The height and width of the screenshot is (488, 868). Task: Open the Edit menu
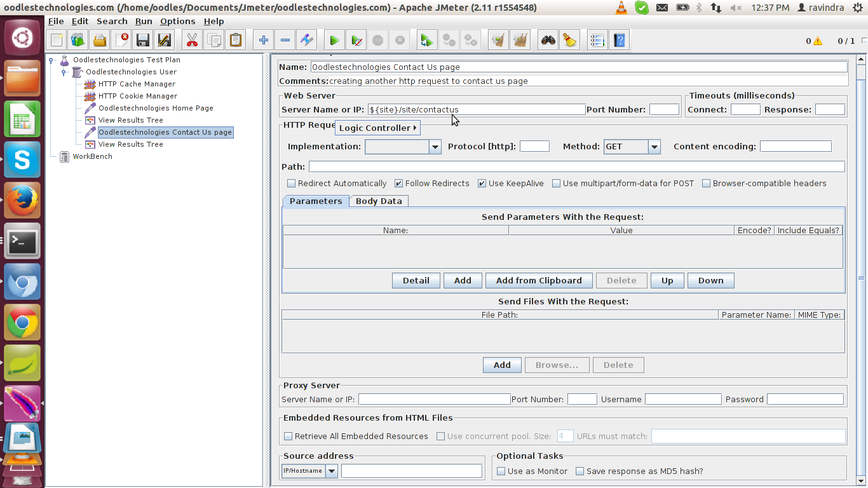pos(80,21)
